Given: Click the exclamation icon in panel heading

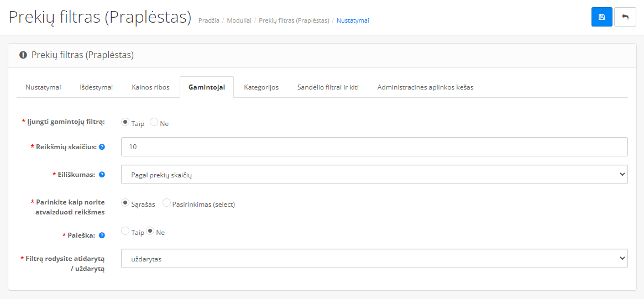Looking at the screenshot, I should [x=23, y=55].
